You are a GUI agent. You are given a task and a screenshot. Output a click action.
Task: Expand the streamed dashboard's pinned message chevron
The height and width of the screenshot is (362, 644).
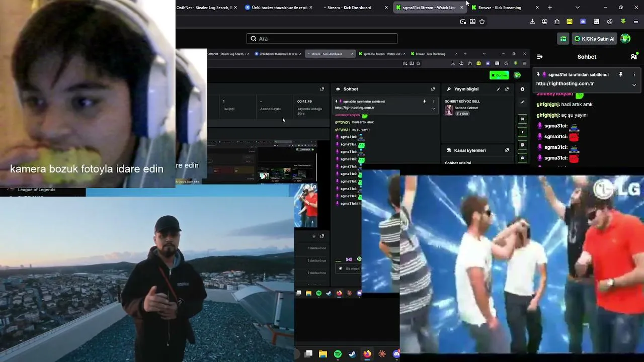pos(434,108)
